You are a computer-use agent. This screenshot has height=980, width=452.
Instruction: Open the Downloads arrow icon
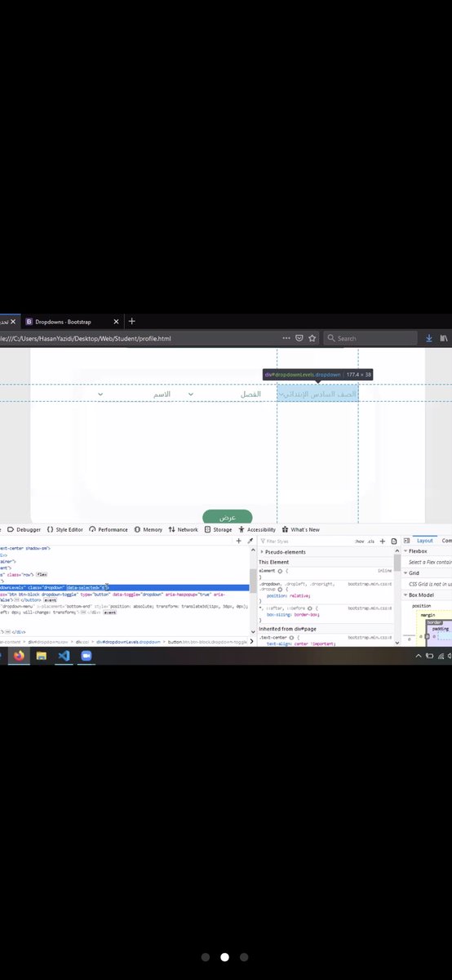click(429, 338)
